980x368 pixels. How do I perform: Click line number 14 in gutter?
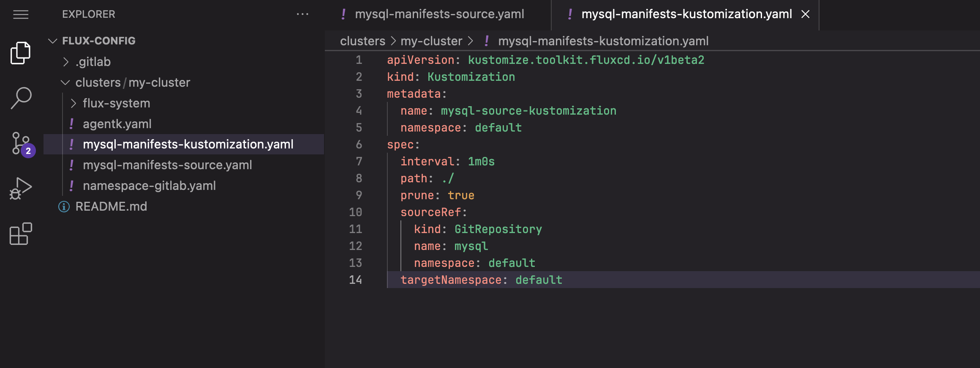point(355,280)
